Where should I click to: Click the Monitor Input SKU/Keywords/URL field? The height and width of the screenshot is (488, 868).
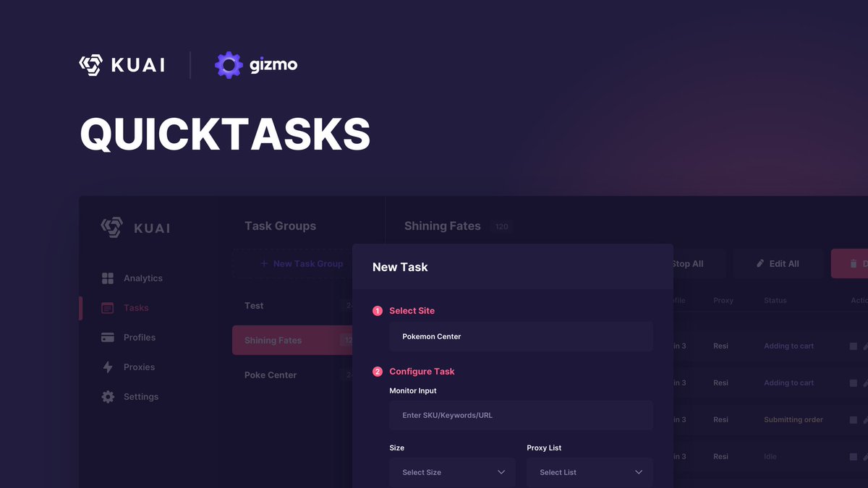pos(521,416)
